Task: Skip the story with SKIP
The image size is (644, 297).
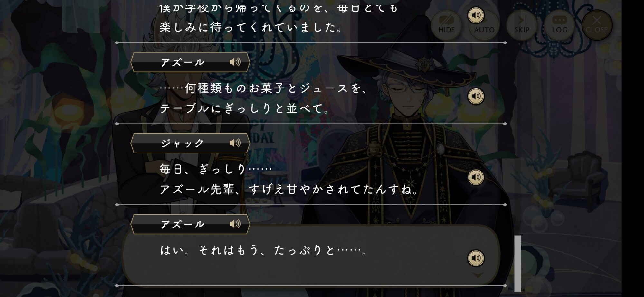Action: [522, 25]
